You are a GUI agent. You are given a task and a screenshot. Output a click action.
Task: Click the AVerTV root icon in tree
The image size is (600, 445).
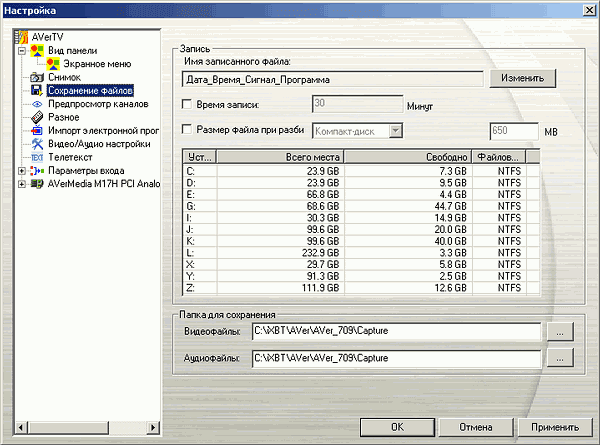click(21, 37)
